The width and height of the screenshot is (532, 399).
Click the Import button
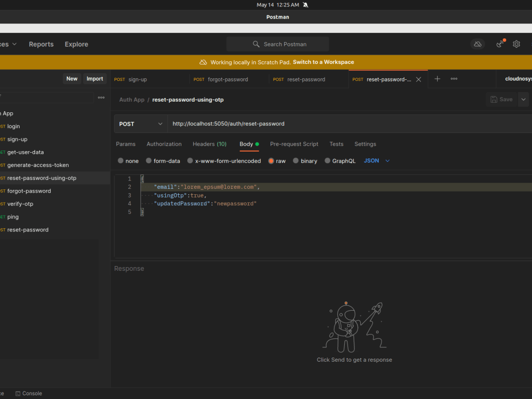coord(95,79)
